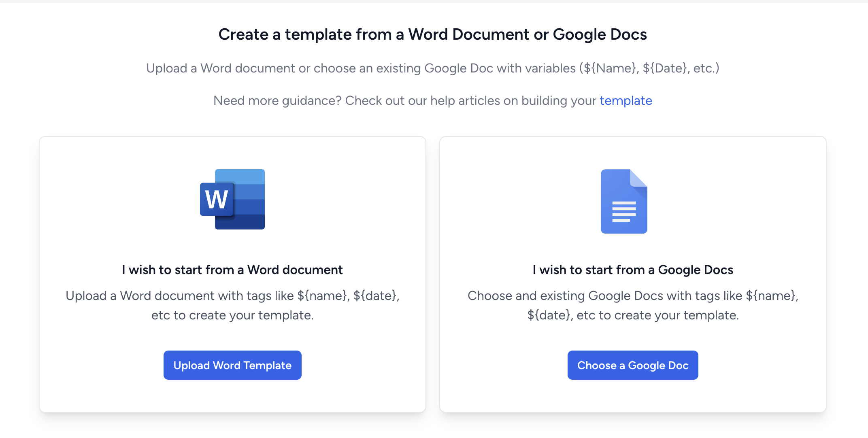Click the 'Need more guidance?' help text

coord(433,100)
